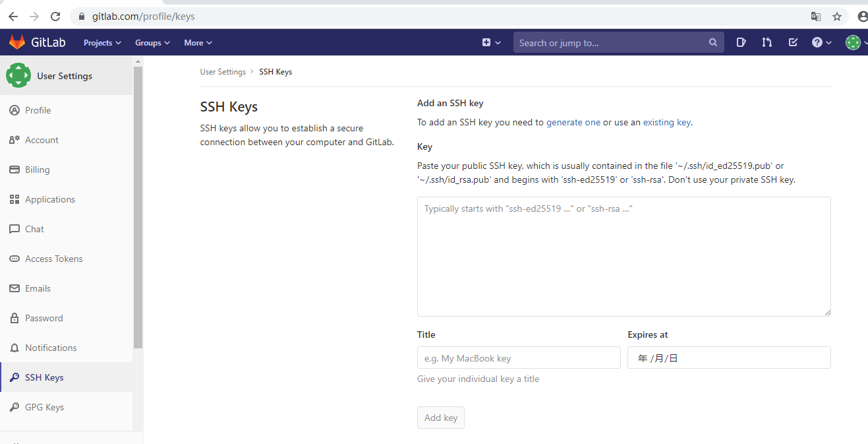Screen dimensions: 868x444
Task: Select SSH Keys in sidebar
Action: (x=67, y=377)
